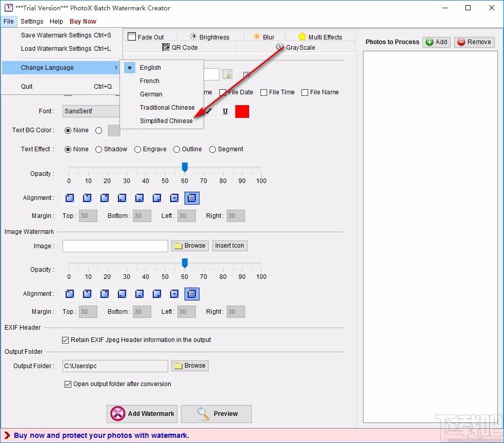The image size is (504, 443).
Task: Switch to the GrayScale tab
Action: pyautogui.click(x=296, y=47)
